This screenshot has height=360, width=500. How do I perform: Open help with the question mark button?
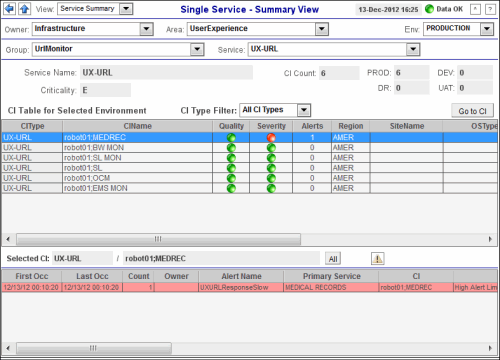(x=490, y=9)
